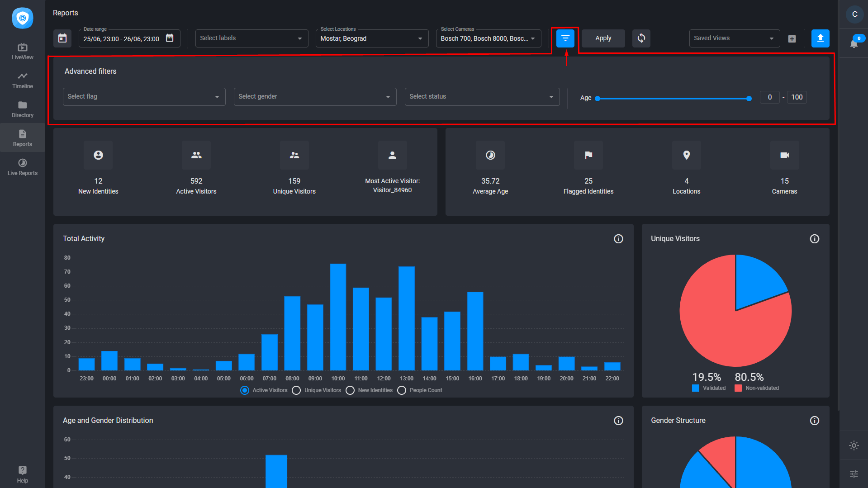Select the Active Visitors radio button
This screenshot has height=488, width=868.
245,390
